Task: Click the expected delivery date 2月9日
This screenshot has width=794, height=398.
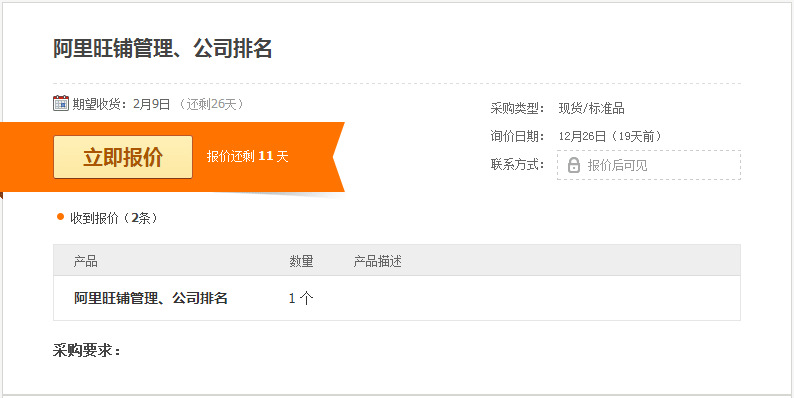Action: click(151, 104)
